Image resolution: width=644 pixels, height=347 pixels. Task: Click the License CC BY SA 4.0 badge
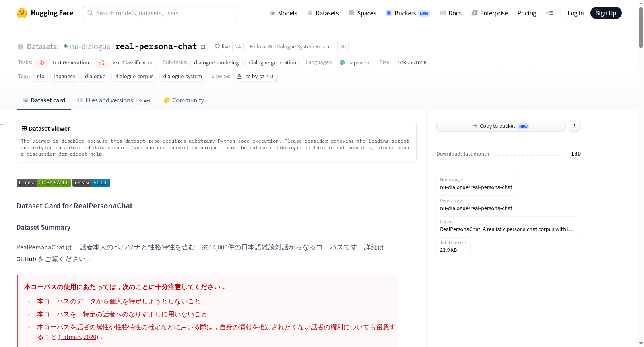[x=44, y=183]
